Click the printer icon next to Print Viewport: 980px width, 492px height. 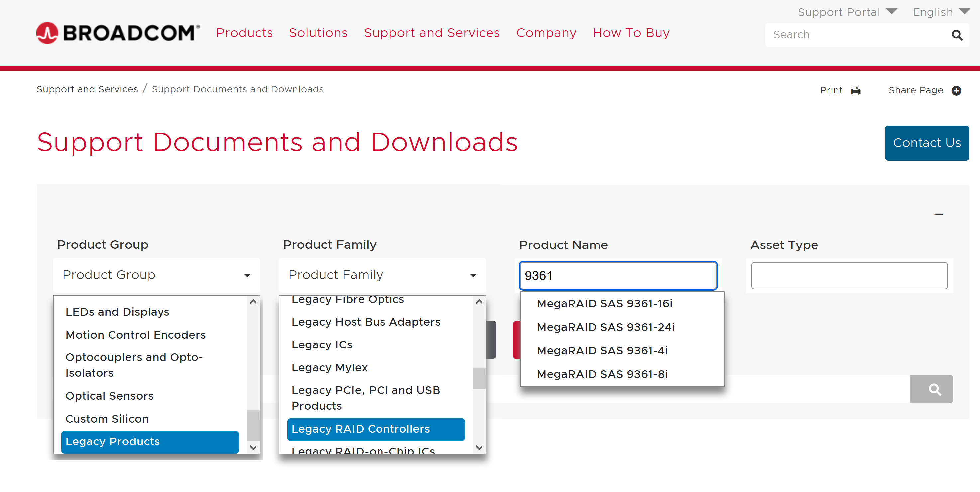tap(855, 90)
